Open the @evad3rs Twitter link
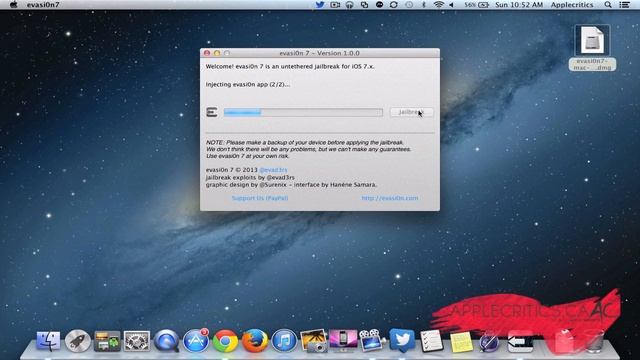This screenshot has height=360, width=640. pos(273,170)
